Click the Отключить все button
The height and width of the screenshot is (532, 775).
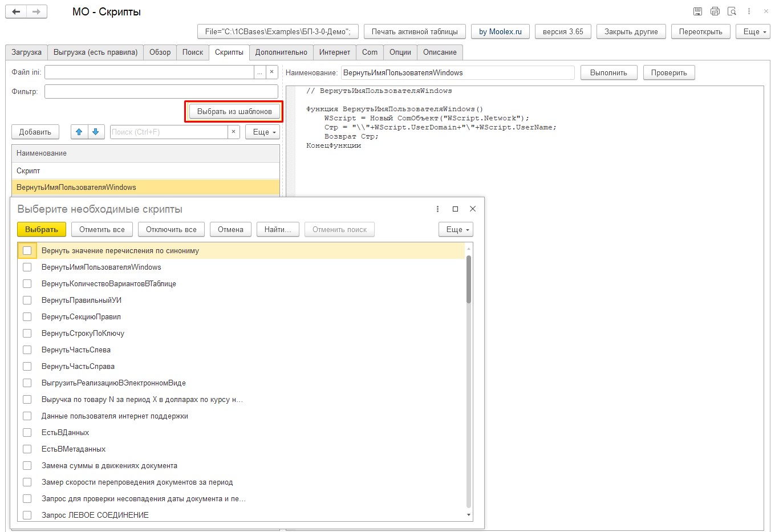point(171,229)
